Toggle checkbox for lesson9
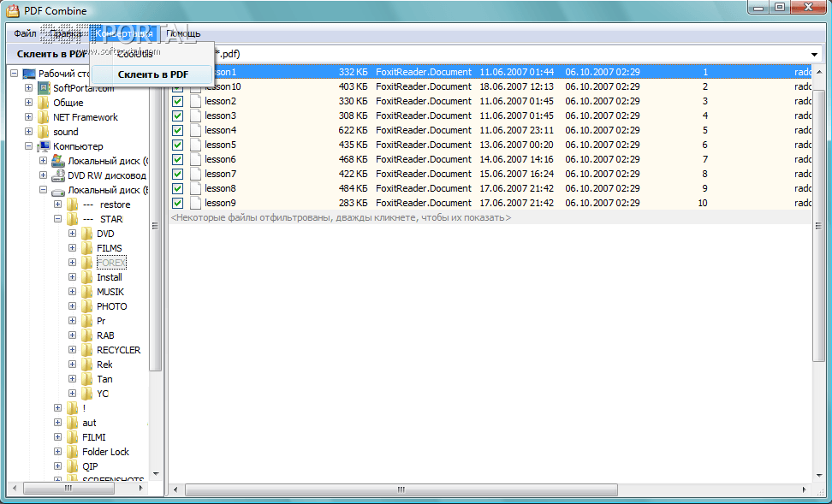 [x=178, y=203]
